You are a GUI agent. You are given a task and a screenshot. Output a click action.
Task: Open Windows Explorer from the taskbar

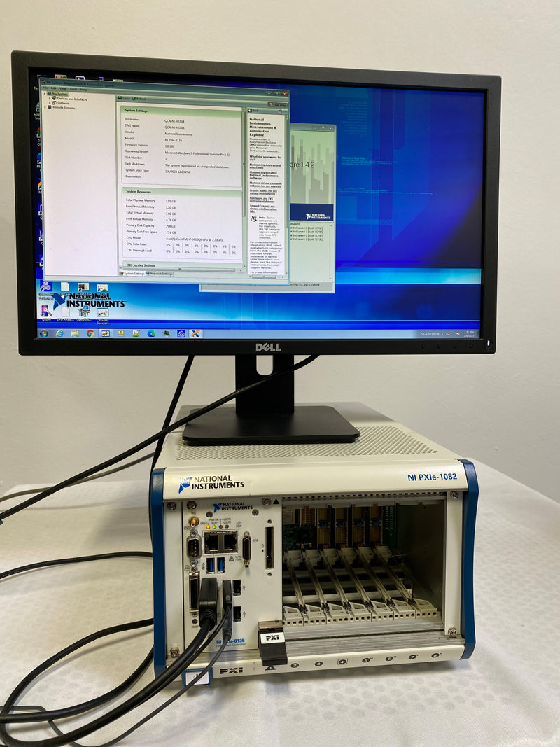pos(74,333)
